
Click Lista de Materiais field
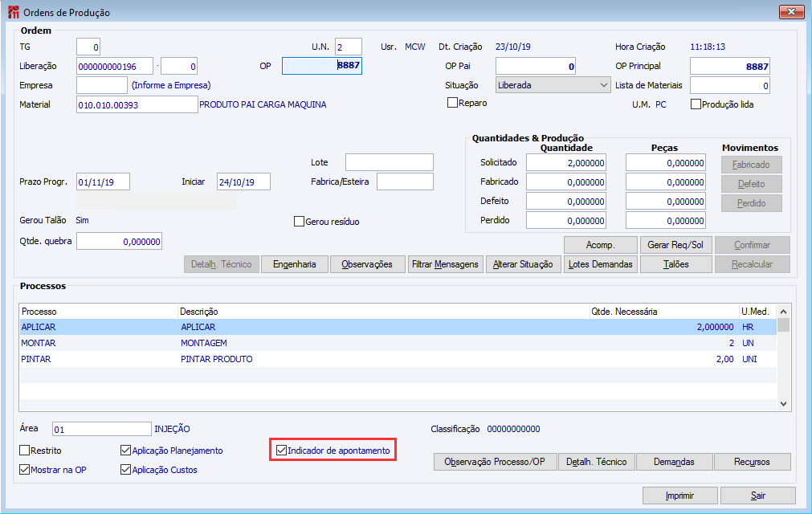click(x=729, y=85)
